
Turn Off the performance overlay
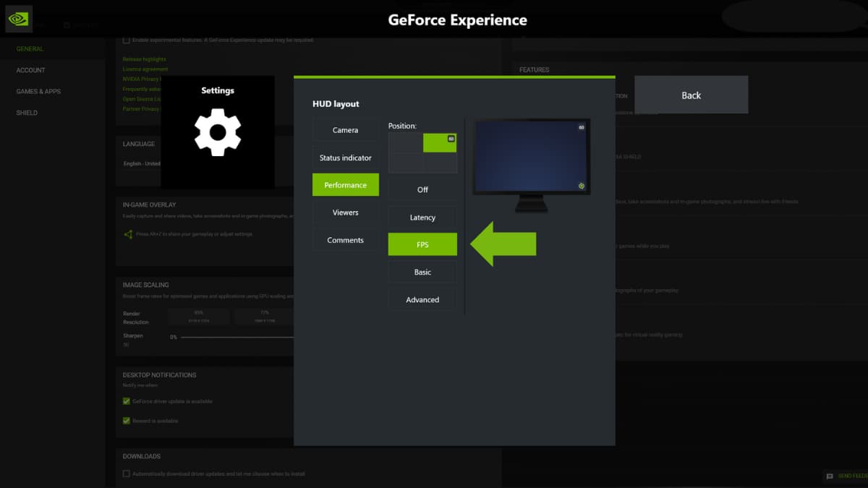tap(422, 189)
